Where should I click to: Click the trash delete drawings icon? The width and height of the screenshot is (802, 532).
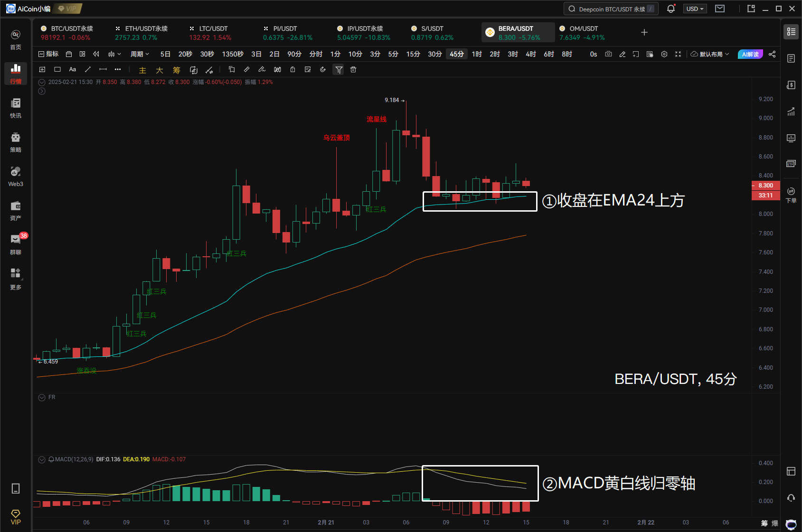point(353,69)
